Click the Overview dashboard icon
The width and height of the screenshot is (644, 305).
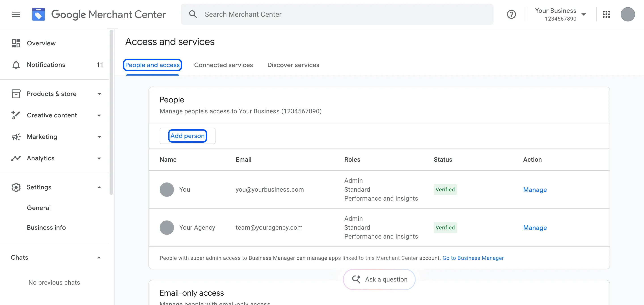(x=16, y=43)
